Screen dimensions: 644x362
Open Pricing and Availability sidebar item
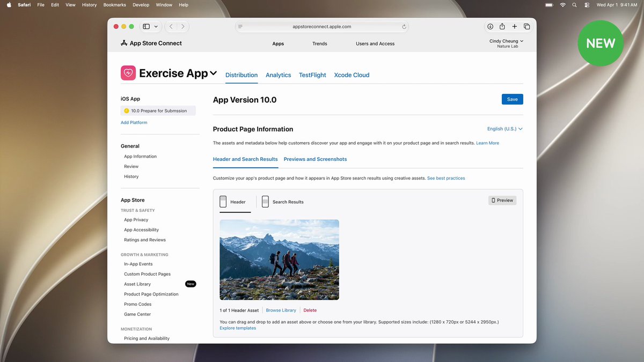tap(147, 338)
